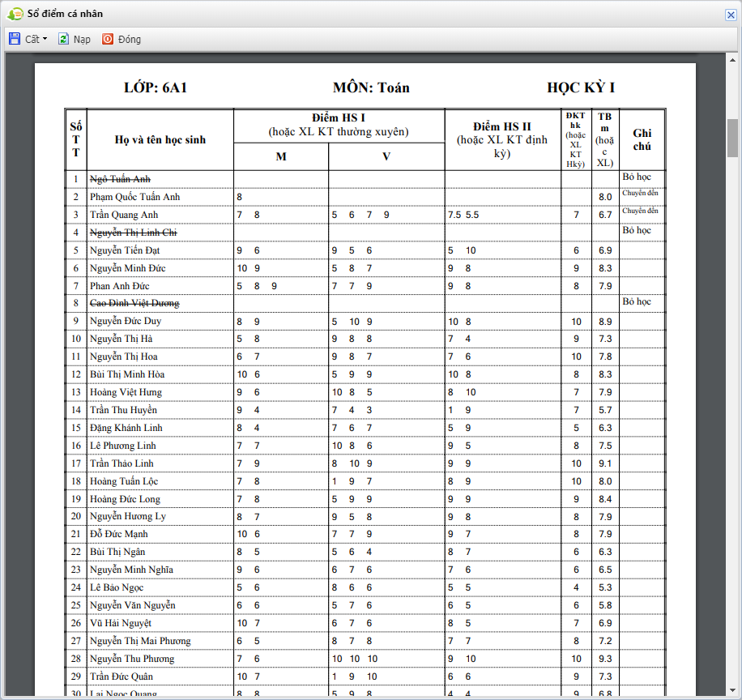Select the name Nguyễn Văn Nguyễn
742x700 pixels.
click(133, 605)
